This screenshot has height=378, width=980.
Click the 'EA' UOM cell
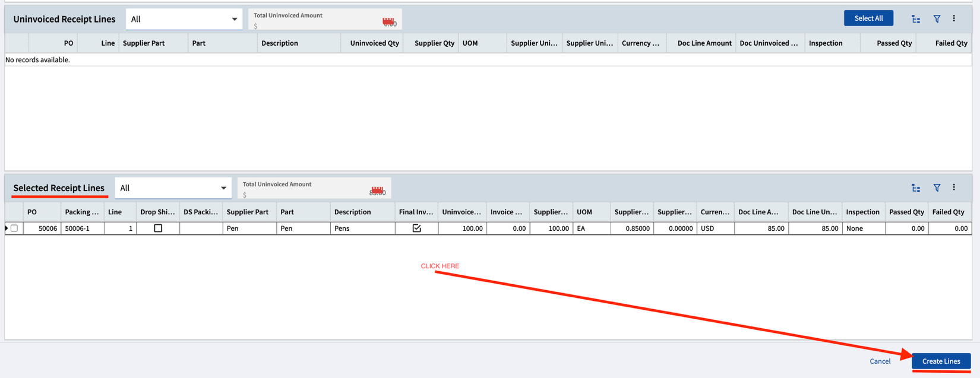click(x=592, y=228)
